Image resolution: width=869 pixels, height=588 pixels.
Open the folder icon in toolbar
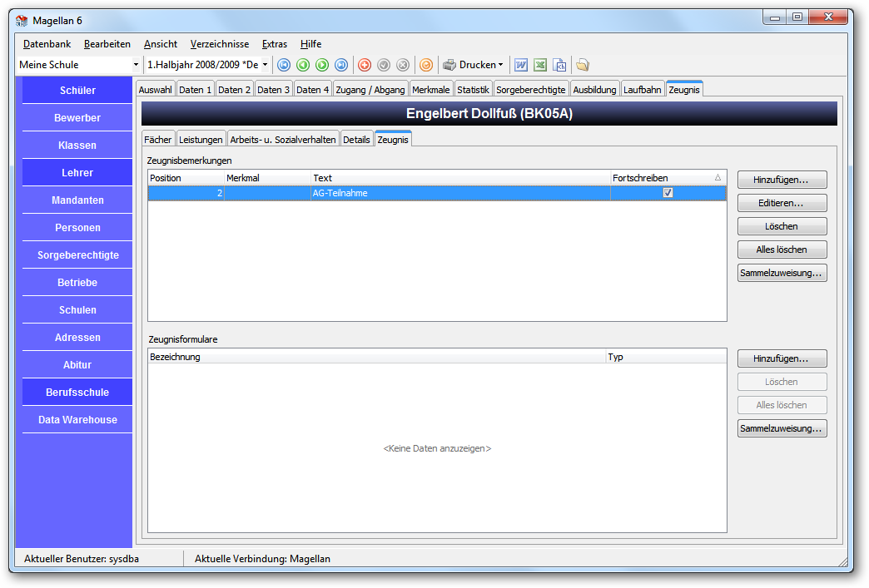(x=582, y=66)
